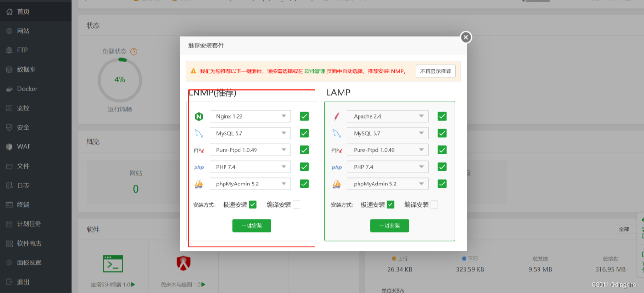The image size is (644, 293).
Task: Click the PHP logo icon in LAMP
Action: 337,167
